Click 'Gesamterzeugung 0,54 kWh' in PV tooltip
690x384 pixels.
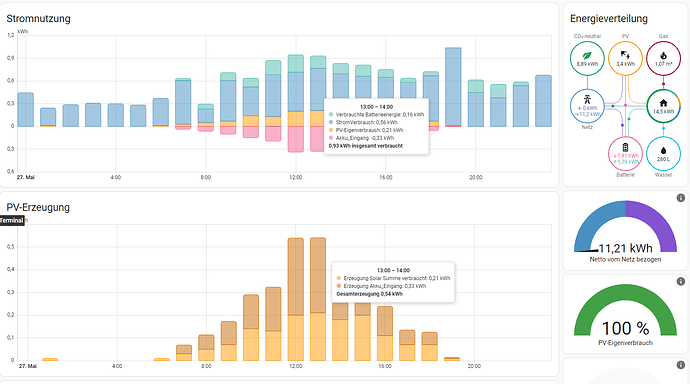click(369, 294)
